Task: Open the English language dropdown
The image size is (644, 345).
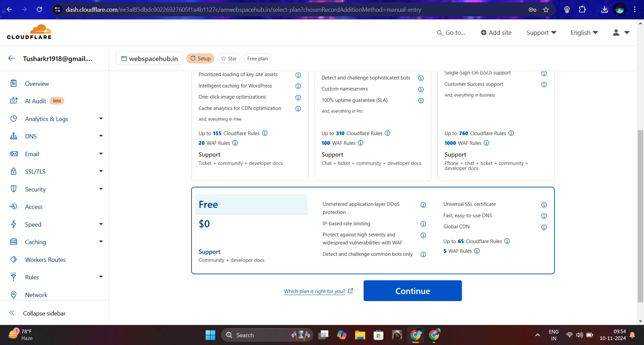Action: [584, 33]
